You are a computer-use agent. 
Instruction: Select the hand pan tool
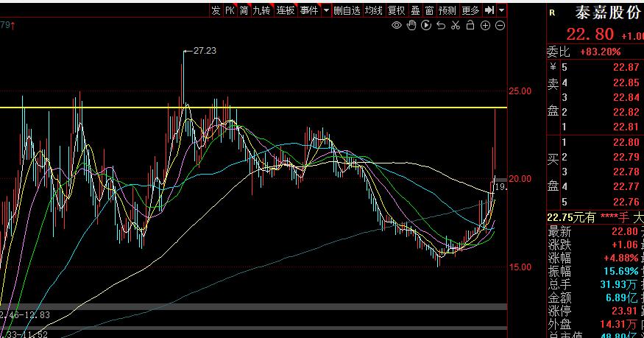click(411, 26)
